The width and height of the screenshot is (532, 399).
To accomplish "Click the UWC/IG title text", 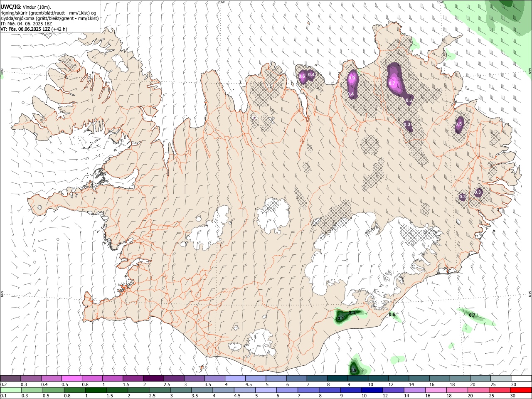I will 10,6.
